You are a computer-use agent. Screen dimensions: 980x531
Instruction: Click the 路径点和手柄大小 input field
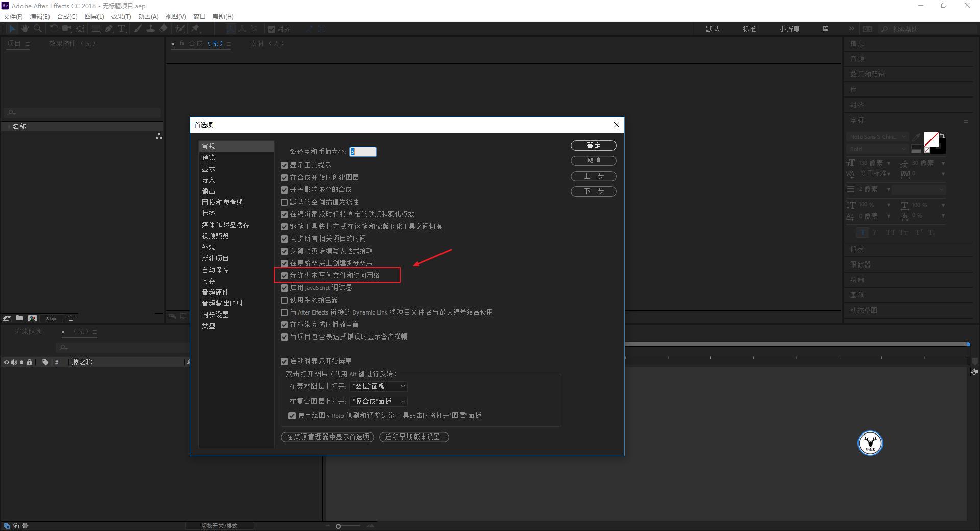coord(363,152)
